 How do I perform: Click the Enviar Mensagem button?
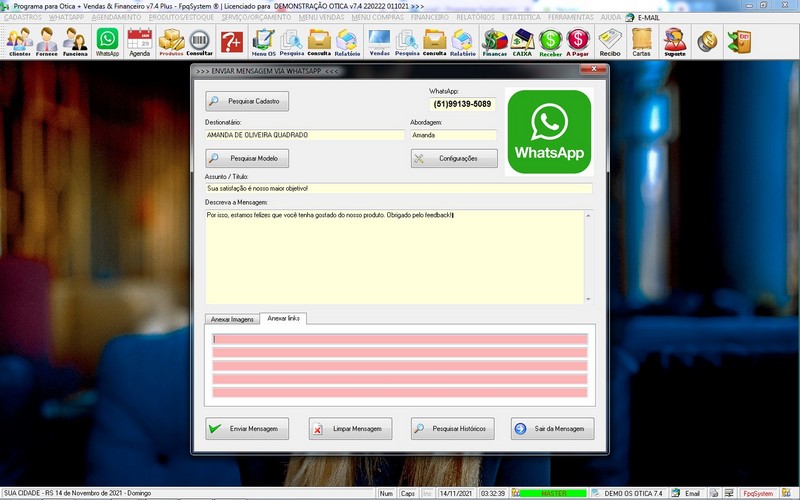[247, 429]
